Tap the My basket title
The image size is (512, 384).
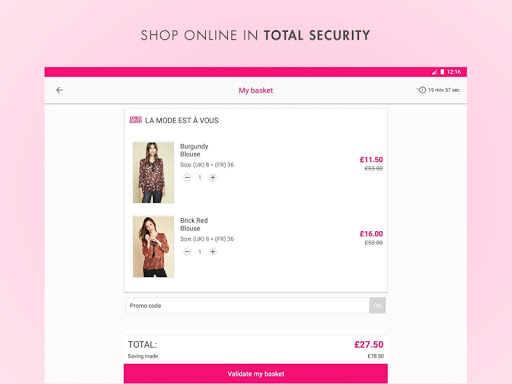pyautogui.click(x=256, y=90)
